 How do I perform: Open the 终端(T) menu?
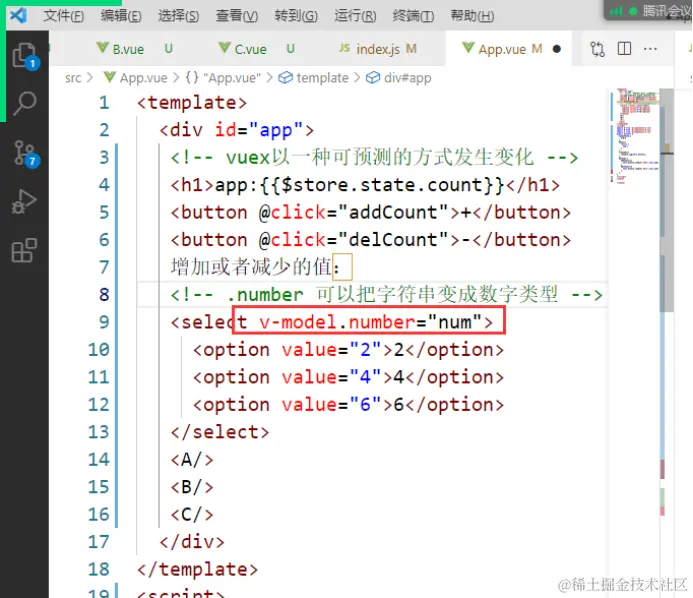413,16
